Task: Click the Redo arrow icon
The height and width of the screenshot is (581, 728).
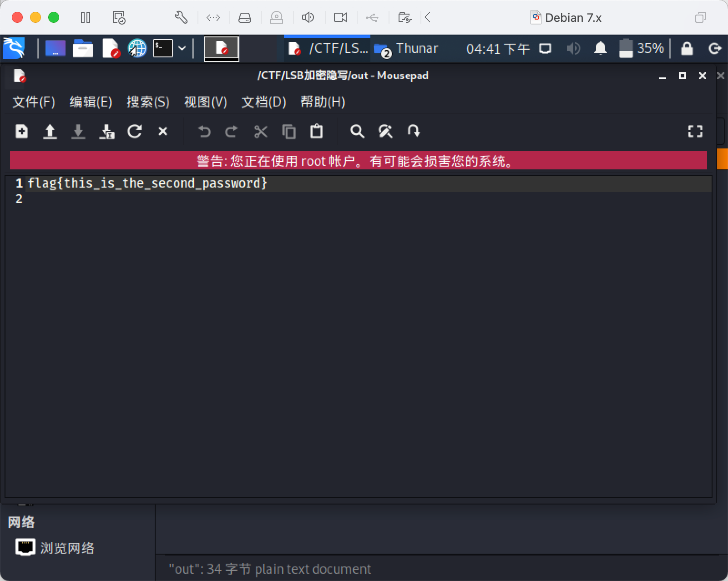Action: click(232, 132)
